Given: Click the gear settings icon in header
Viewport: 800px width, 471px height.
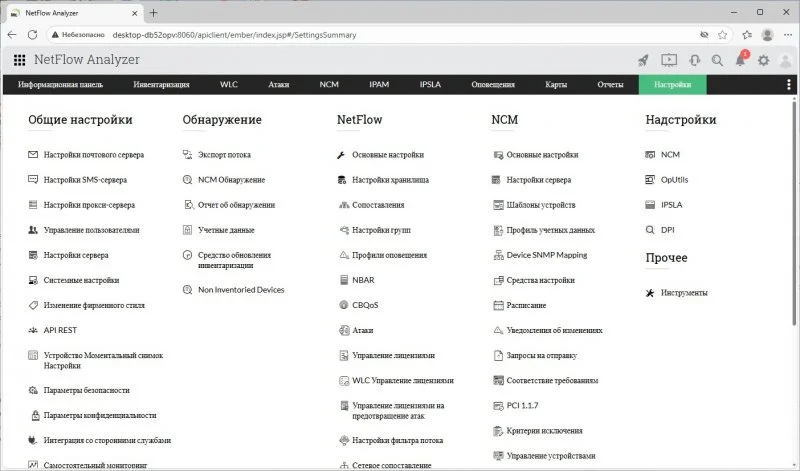Looking at the screenshot, I should coord(763,60).
